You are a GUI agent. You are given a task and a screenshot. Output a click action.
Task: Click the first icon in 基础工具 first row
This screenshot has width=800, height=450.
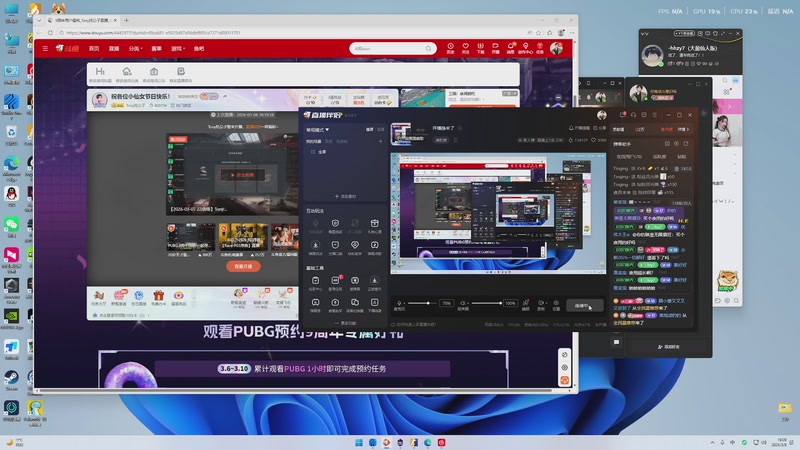pyautogui.click(x=315, y=281)
